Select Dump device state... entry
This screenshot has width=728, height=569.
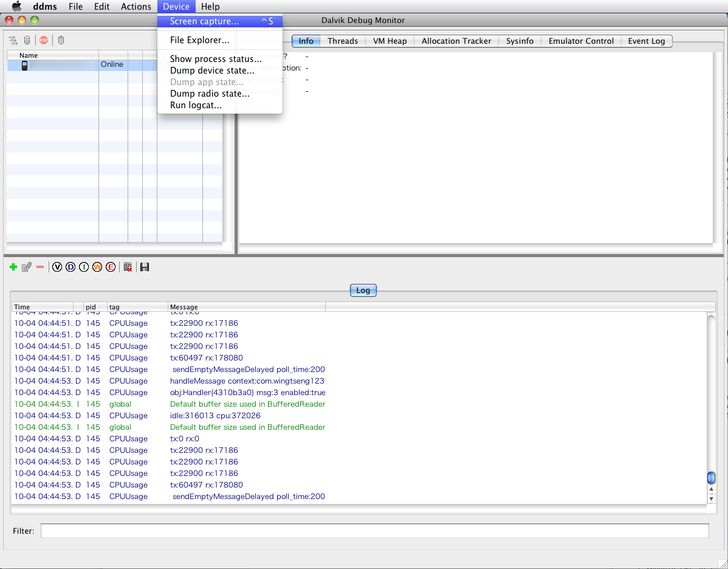click(220, 71)
